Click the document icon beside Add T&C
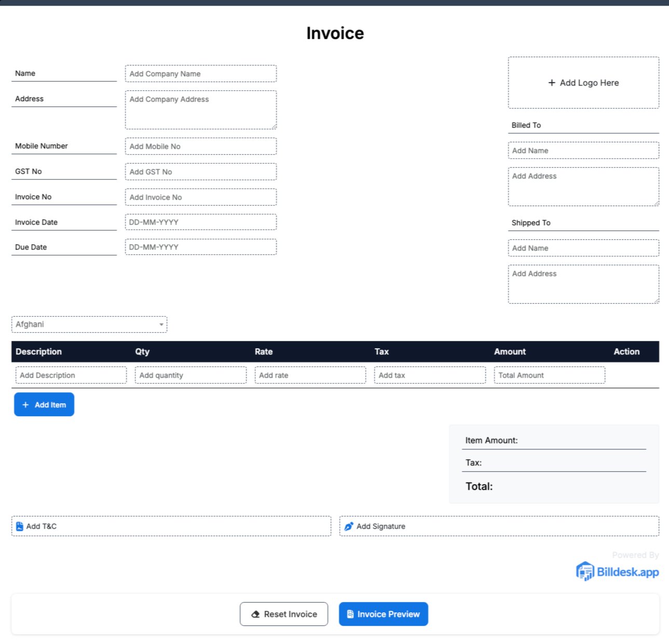The height and width of the screenshot is (644, 669). [x=20, y=526]
